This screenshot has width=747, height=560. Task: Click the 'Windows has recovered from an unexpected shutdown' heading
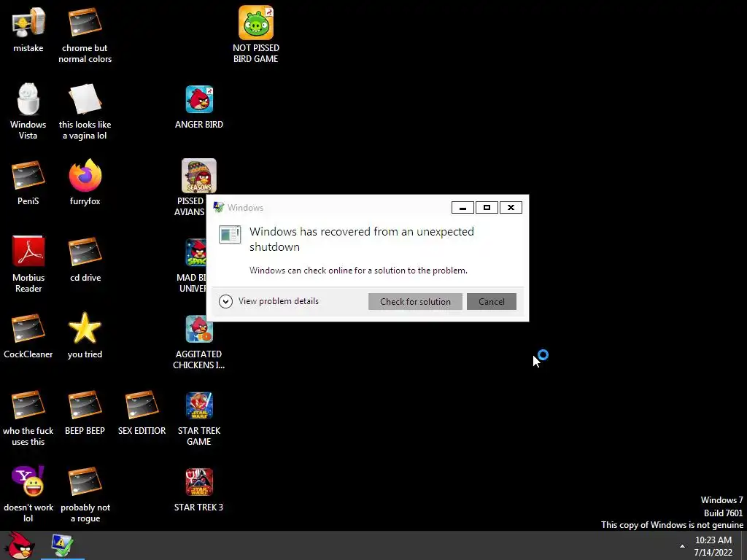pyautogui.click(x=362, y=239)
